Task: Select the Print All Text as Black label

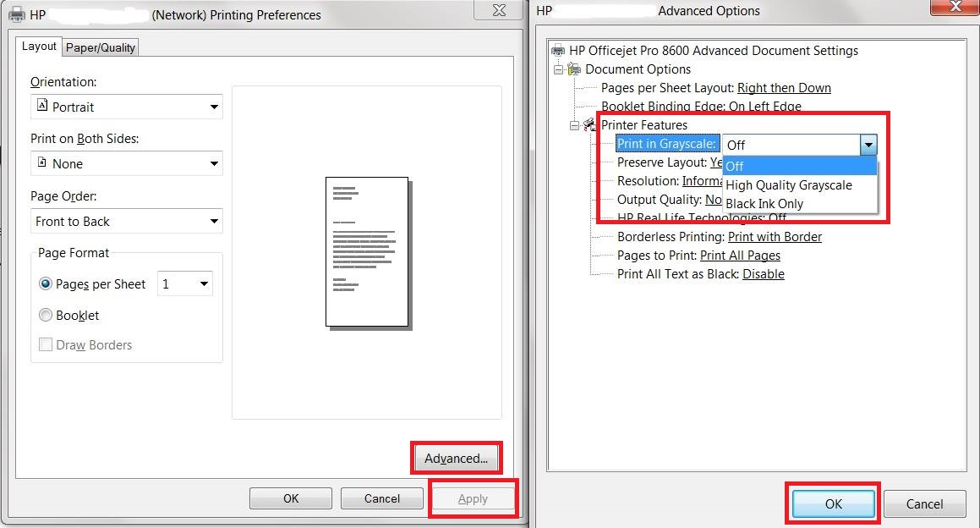Action: pos(678,274)
